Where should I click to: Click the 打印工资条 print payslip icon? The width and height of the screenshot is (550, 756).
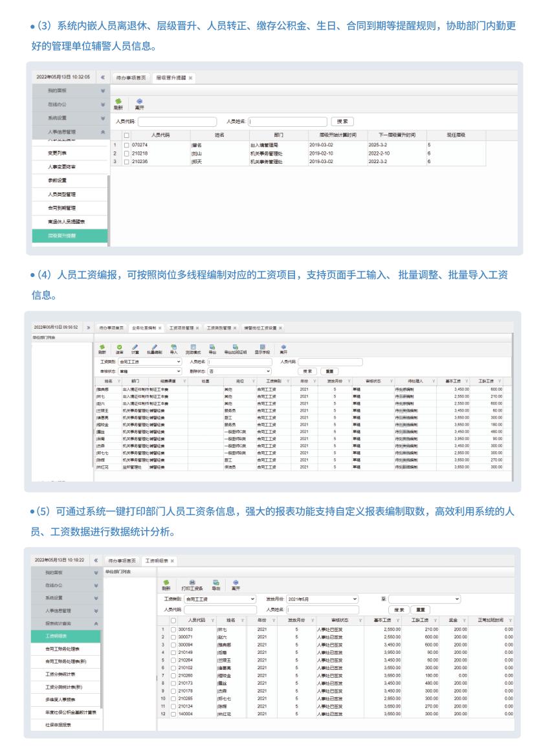pyautogui.click(x=192, y=584)
